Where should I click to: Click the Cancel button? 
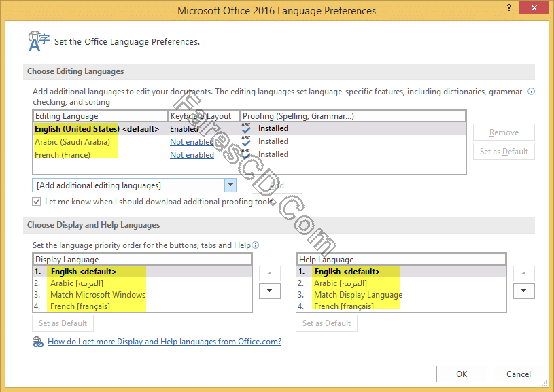519,374
